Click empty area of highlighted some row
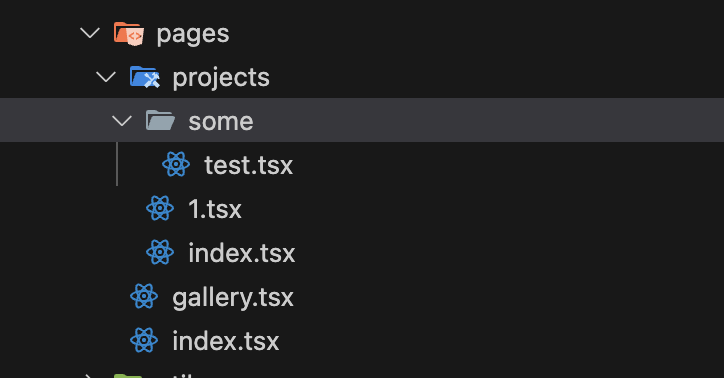724x378 pixels. (485, 120)
